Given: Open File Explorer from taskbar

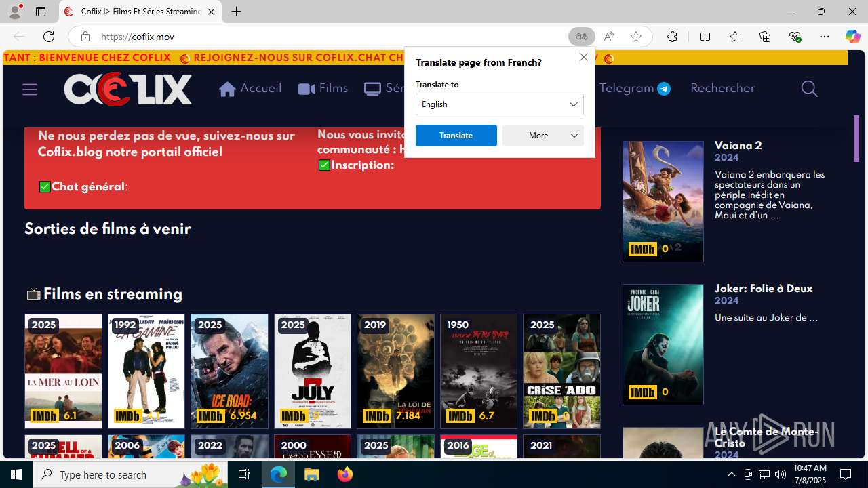Looking at the screenshot, I should point(312,474).
